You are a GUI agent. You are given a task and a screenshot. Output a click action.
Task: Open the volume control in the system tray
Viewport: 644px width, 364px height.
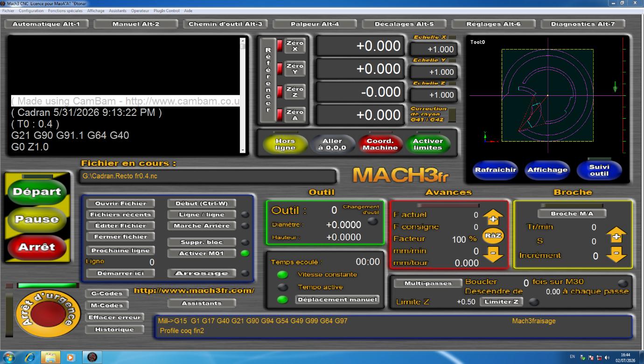(607, 357)
